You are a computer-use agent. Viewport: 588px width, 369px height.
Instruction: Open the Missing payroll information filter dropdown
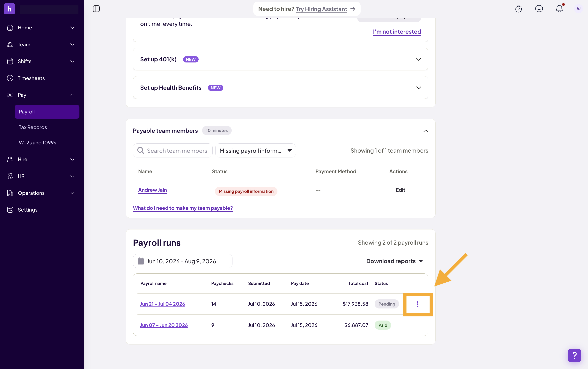coord(255,151)
